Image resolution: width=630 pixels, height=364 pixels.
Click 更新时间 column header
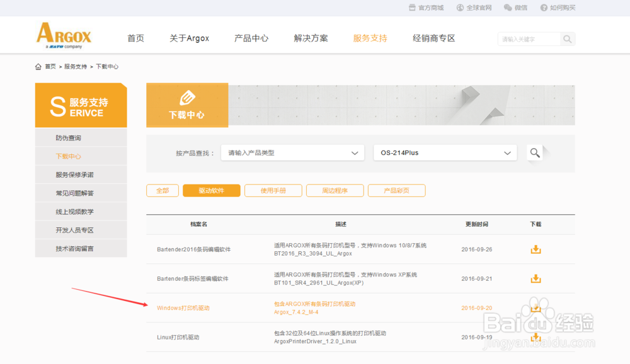click(476, 224)
